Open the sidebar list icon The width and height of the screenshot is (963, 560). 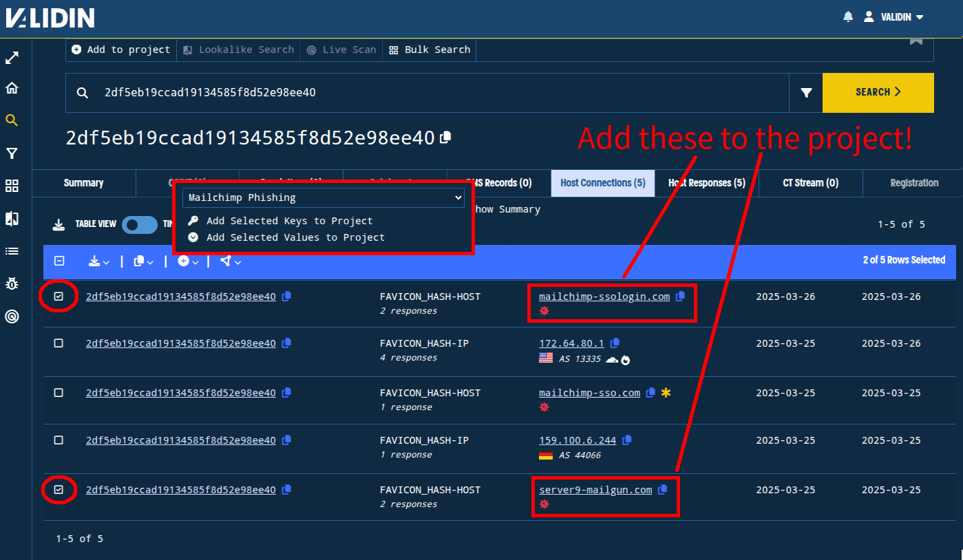tap(12, 251)
